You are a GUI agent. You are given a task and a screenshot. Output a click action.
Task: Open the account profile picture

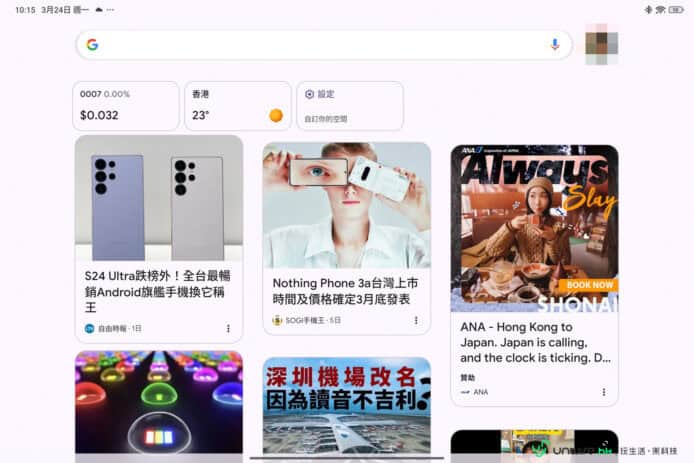(x=601, y=44)
